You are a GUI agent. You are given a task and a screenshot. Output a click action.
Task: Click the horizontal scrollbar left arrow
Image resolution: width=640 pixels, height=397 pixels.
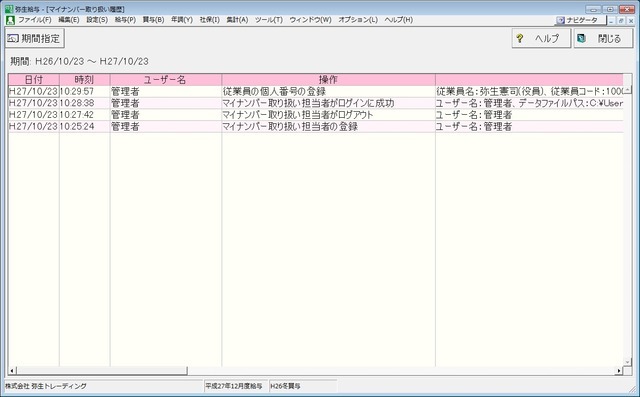coord(12,370)
